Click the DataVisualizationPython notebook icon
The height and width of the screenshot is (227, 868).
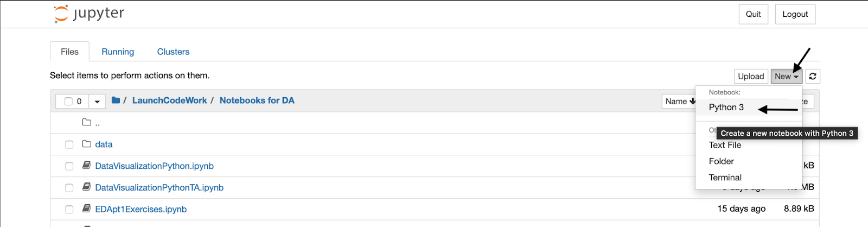point(86,165)
